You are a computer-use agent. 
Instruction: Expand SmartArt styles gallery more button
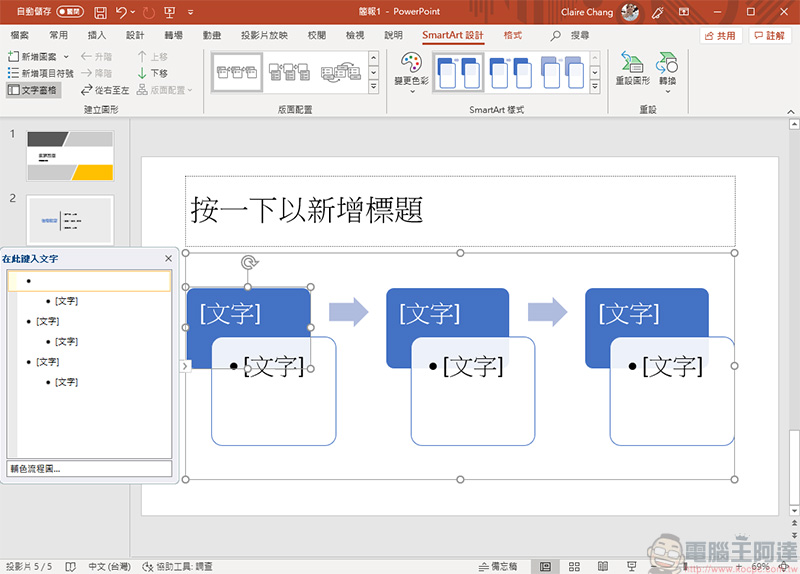(x=595, y=87)
